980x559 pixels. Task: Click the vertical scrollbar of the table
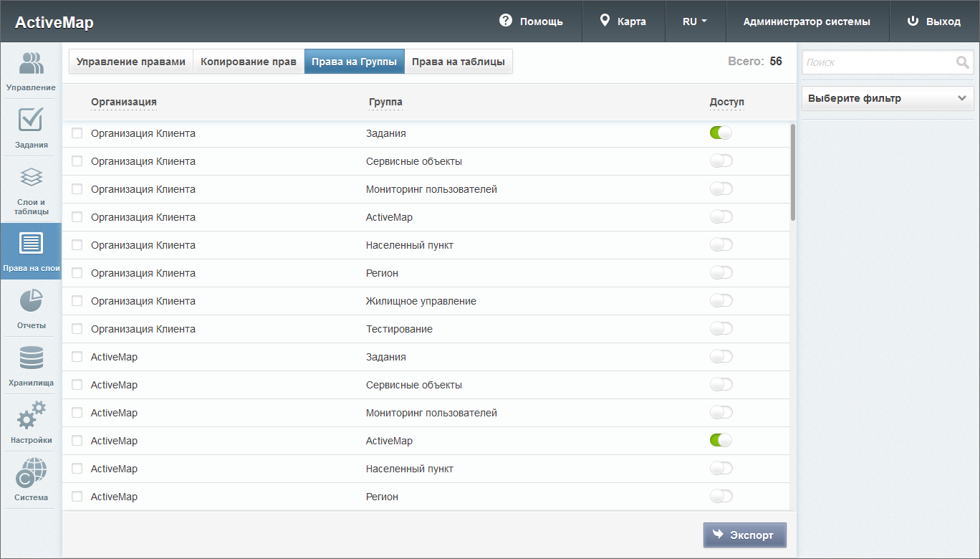pyautogui.click(x=792, y=172)
